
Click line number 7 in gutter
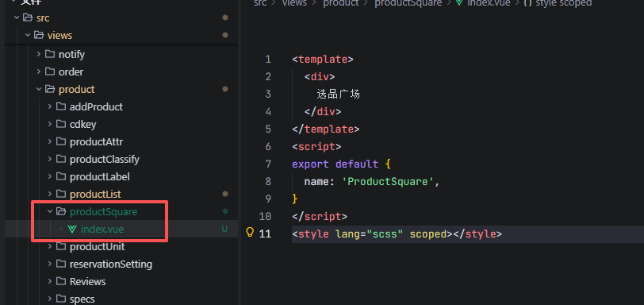click(268, 164)
